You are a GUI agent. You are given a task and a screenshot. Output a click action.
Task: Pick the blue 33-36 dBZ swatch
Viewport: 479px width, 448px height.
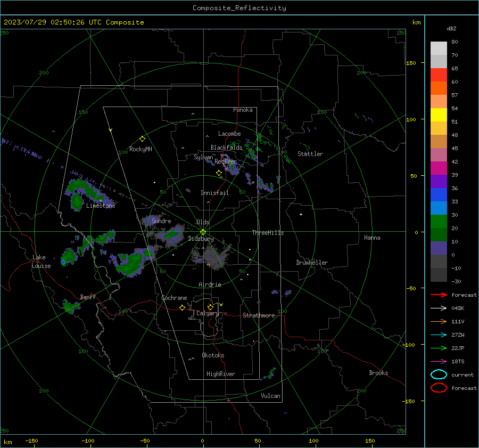coord(439,195)
